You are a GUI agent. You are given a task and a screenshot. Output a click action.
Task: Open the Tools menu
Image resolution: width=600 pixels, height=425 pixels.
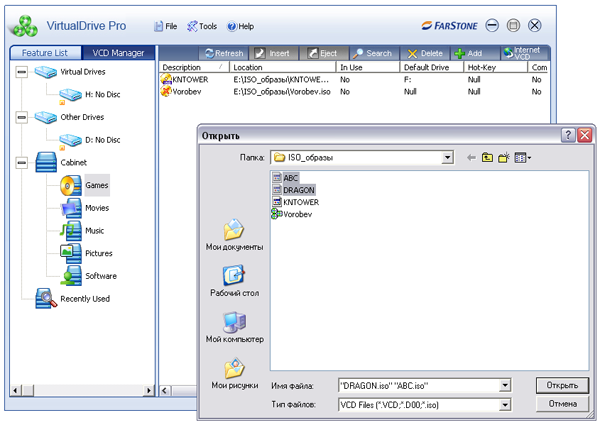201,26
